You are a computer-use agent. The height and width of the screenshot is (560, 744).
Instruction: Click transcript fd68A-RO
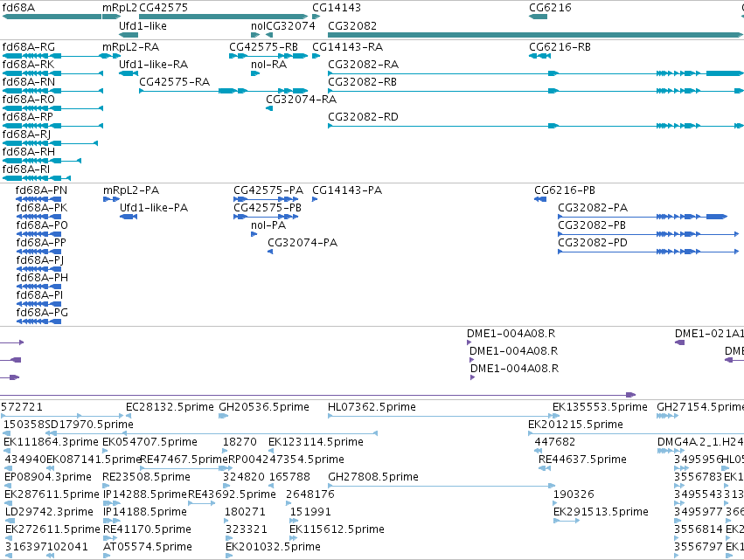[29, 100]
